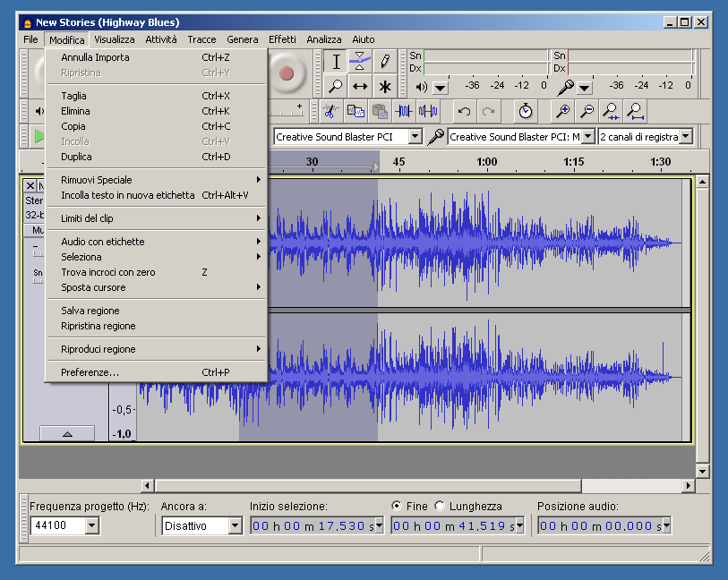Click the green Play button
Image resolution: width=728 pixels, height=580 pixels.
coord(39,136)
